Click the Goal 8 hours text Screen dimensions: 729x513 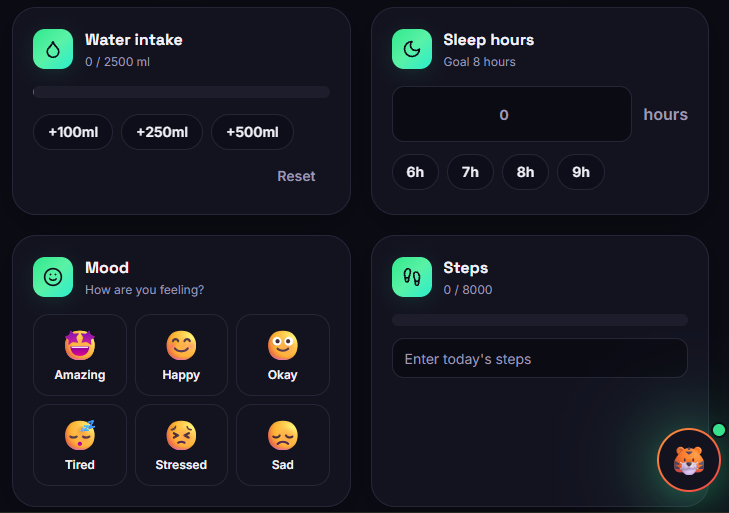pyautogui.click(x=479, y=62)
